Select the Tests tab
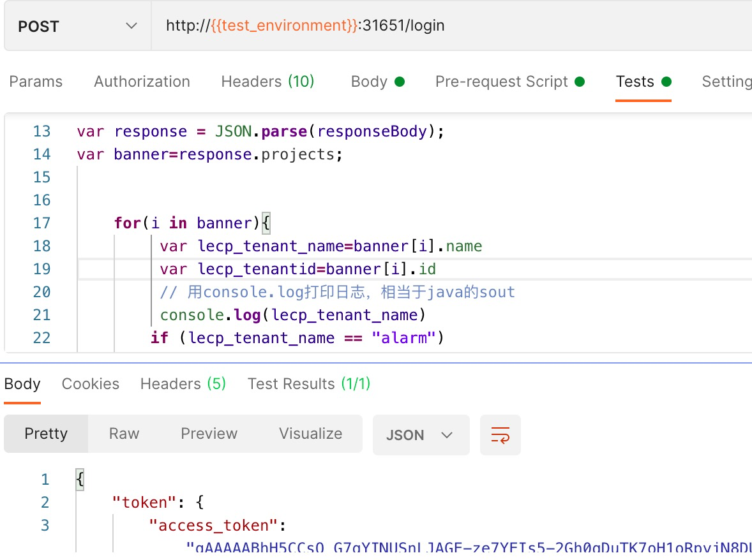This screenshot has height=560, width=752. [x=643, y=82]
